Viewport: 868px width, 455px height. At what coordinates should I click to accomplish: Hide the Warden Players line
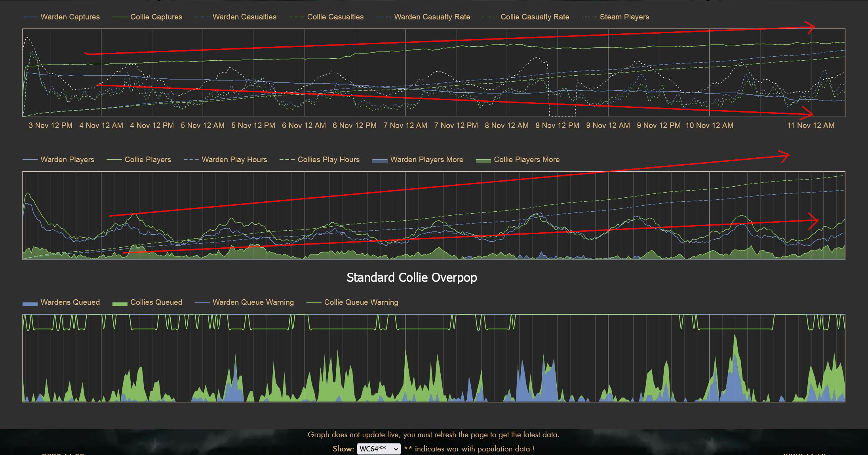tap(67, 160)
